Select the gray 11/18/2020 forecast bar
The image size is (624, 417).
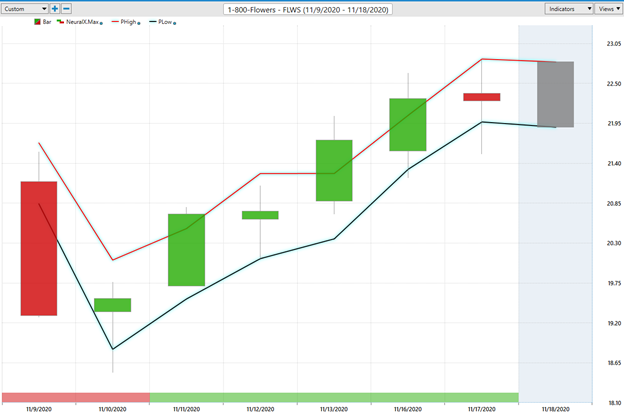pos(556,94)
